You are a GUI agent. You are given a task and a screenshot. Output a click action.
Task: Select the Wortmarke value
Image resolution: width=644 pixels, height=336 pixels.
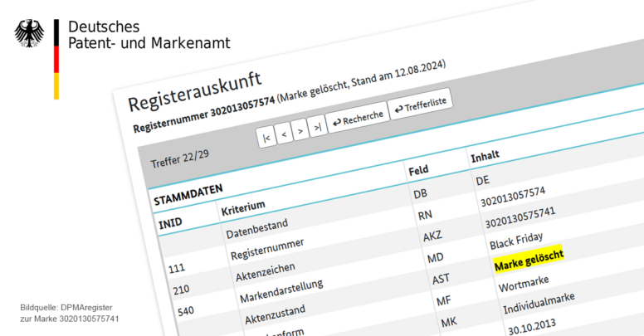[x=524, y=284]
